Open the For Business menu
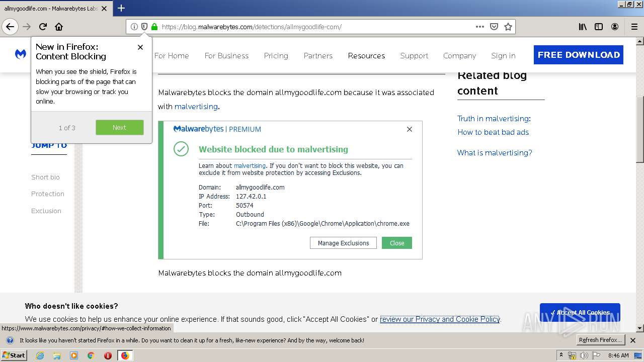Screen dimensions: 644x362 pos(226,56)
